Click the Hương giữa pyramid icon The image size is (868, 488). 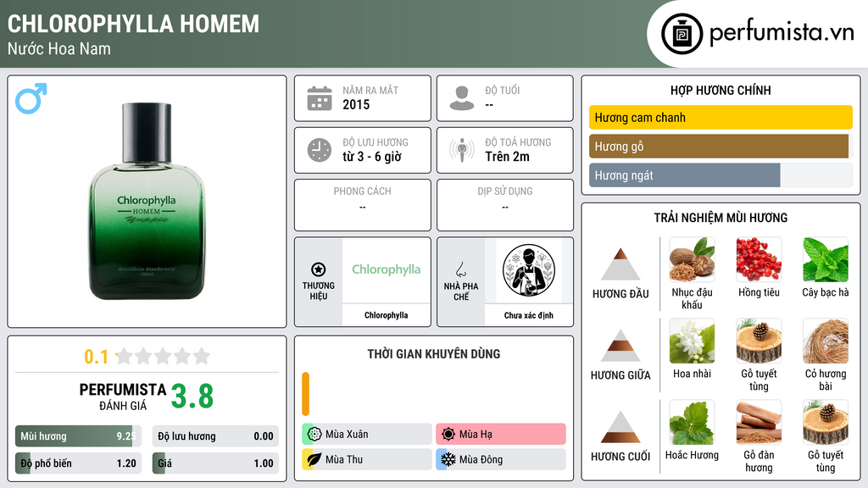tap(620, 346)
